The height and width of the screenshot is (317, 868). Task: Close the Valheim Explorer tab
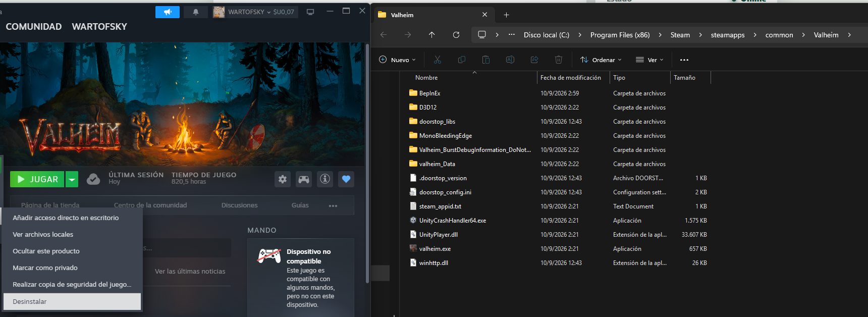pyautogui.click(x=485, y=15)
